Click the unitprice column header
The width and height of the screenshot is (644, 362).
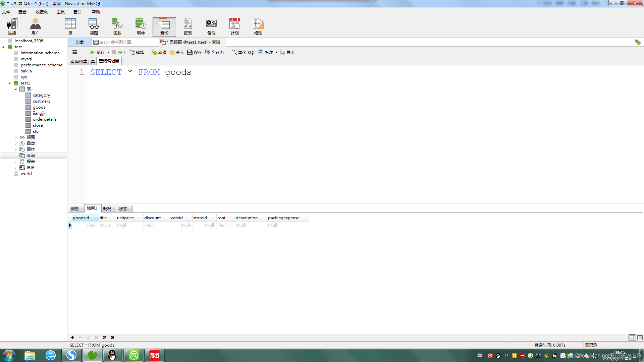[129, 218]
